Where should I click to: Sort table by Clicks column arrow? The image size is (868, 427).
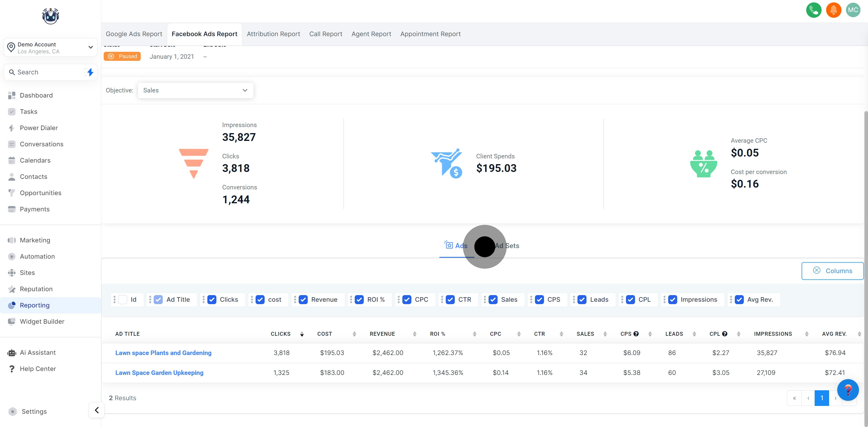302,334
